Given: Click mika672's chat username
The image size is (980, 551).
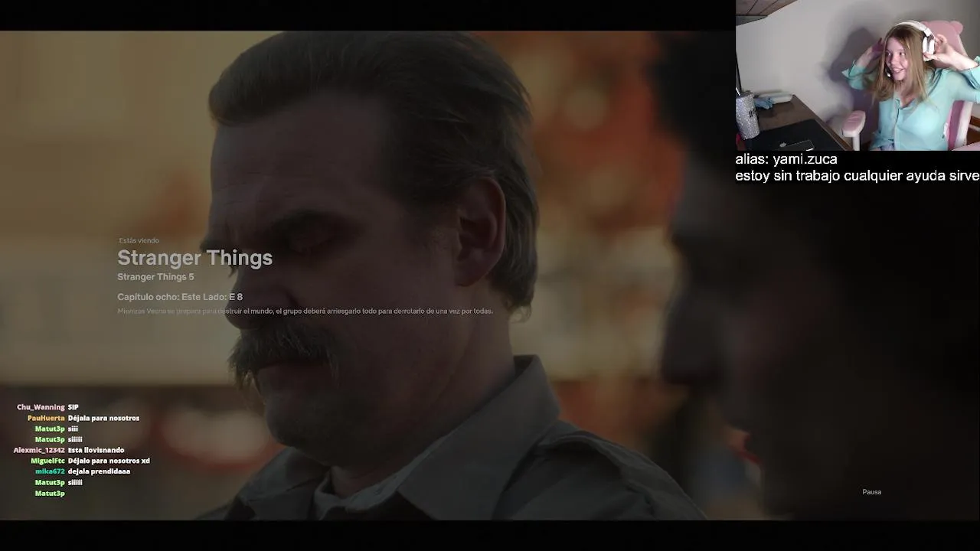Looking at the screenshot, I should pos(50,471).
